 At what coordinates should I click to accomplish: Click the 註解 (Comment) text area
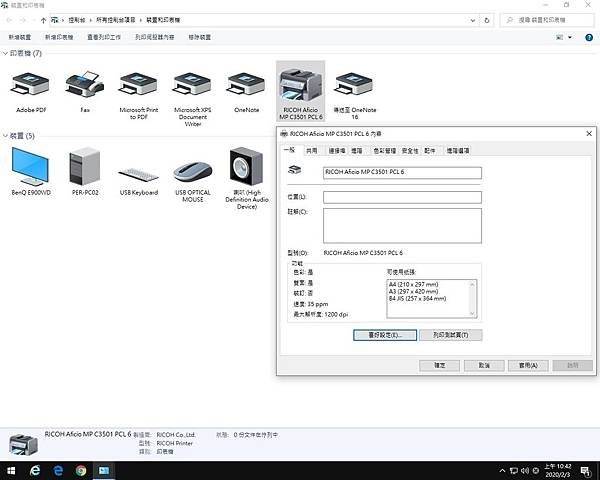tap(402, 225)
